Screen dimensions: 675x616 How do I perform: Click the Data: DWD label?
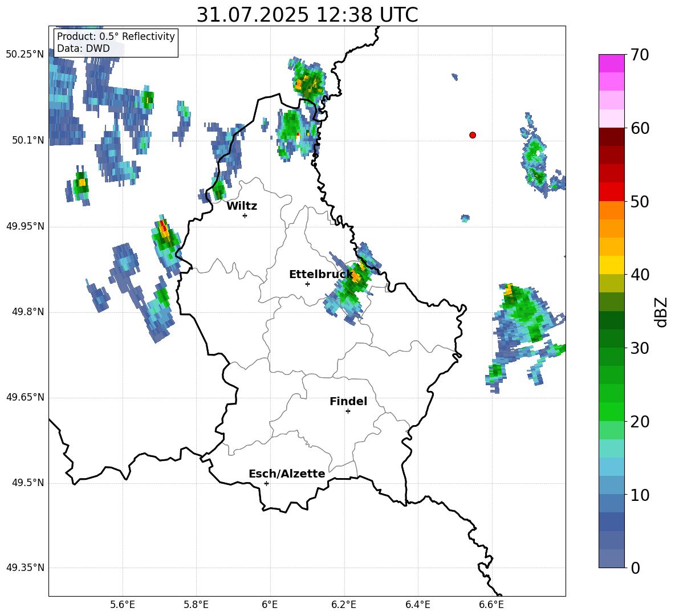tap(83, 48)
